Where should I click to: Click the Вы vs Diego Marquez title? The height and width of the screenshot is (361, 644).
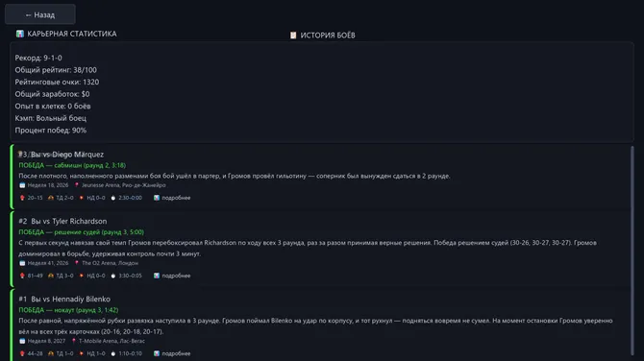(x=67, y=155)
